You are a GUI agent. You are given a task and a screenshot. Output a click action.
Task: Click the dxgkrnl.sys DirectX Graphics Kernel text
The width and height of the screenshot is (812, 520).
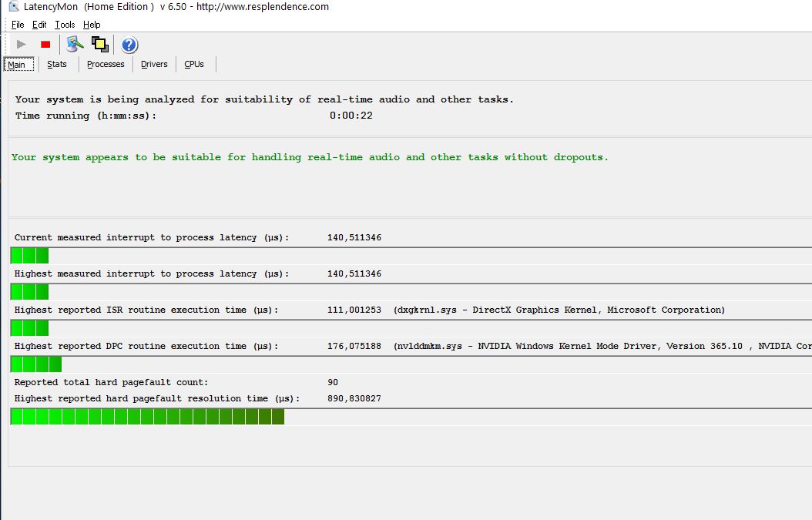tap(559, 310)
